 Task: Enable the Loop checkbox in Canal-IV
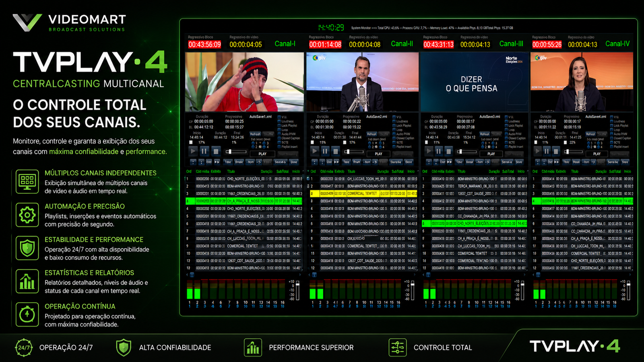(x=612, y=130)
